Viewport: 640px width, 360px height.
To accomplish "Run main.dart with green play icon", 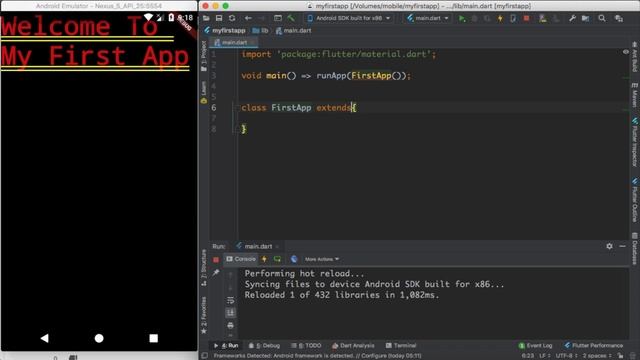I will (x=462, y=18).
